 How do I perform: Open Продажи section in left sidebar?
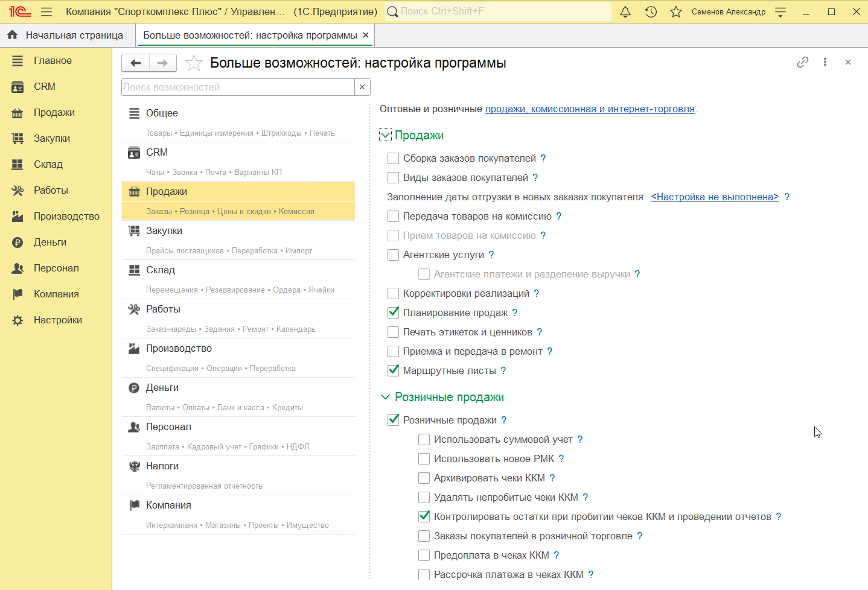click(x=54, y=112)
